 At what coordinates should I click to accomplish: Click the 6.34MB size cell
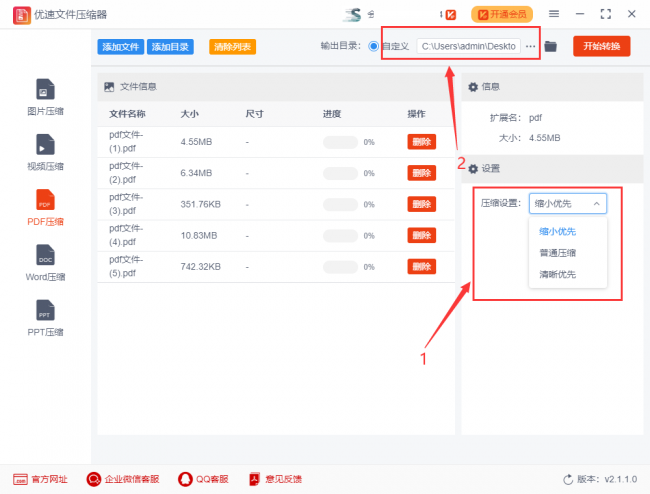coord(196,173)
